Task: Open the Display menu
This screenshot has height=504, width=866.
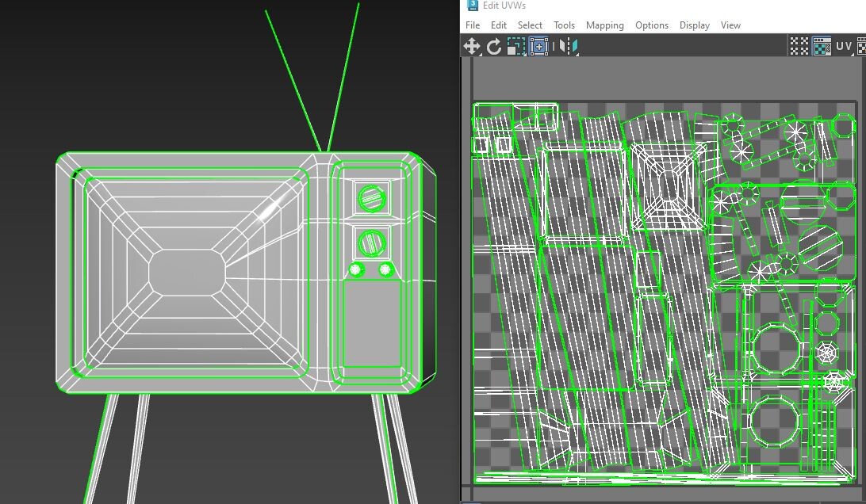Action: pyautogui.click(x=694, y=25)
